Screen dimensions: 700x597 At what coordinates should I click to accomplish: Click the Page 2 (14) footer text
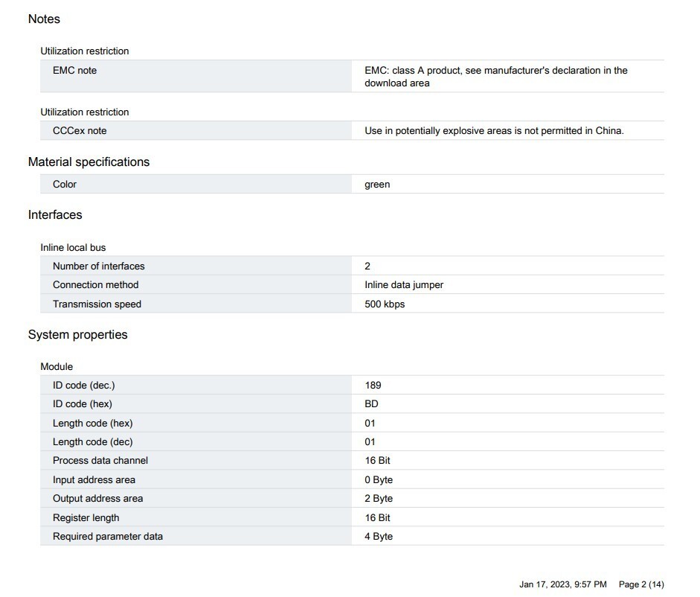(x=641, y=584)
